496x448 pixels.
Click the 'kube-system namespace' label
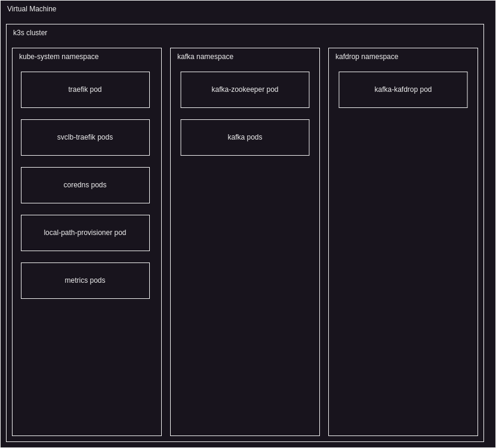(x=59, y=57)
